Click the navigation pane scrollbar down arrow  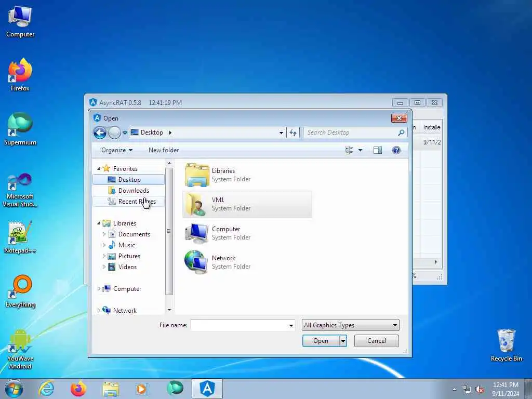click(169, 310)
